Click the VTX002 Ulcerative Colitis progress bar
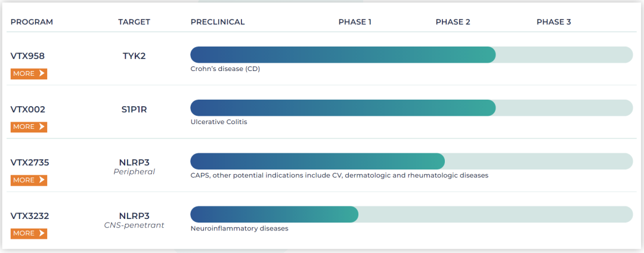This screenshot has height=253, width=644. pos(343,108)
